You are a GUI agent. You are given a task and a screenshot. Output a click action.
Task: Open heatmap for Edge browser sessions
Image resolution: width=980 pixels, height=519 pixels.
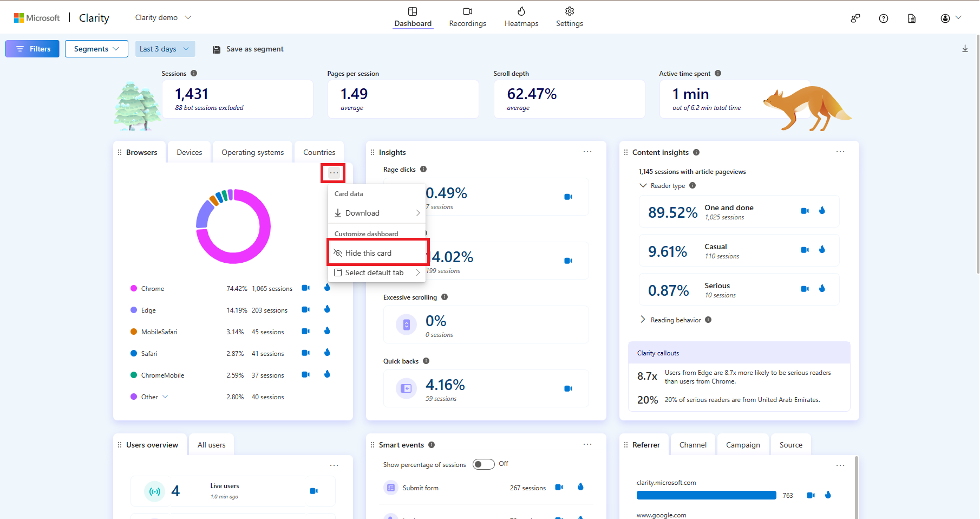point(327,309)
